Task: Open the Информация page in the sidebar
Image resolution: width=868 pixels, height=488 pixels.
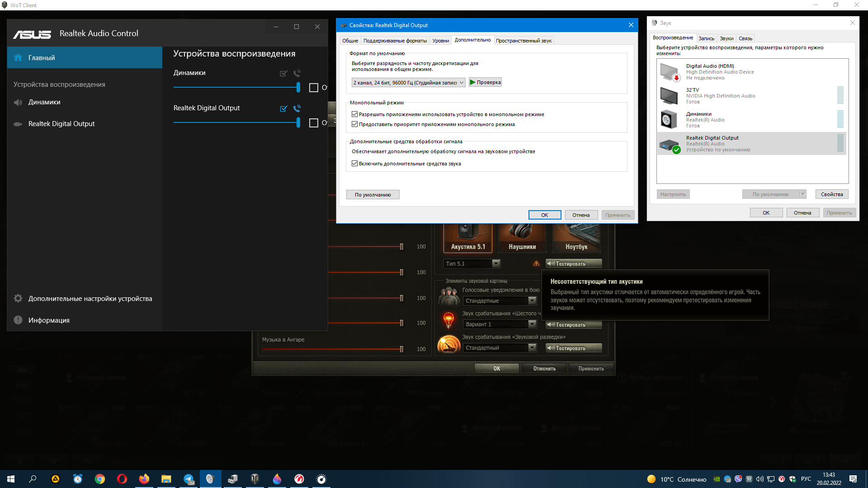Action: [x=49, y=320]
